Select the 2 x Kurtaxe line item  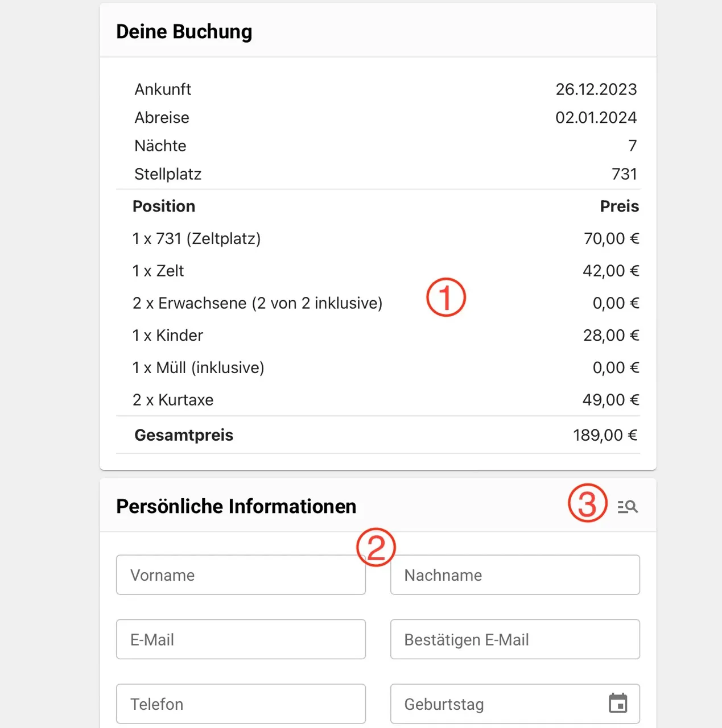[173, 400]
